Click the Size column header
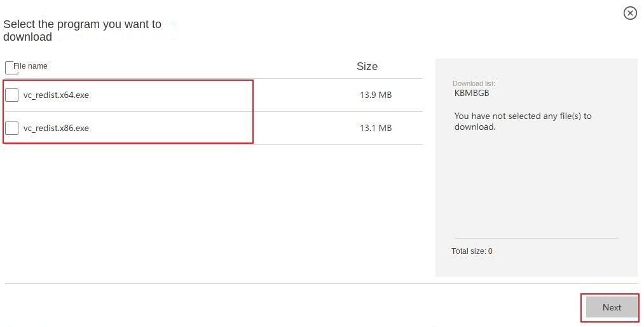This screenshot has width=644, height=327. coord(367,66)
